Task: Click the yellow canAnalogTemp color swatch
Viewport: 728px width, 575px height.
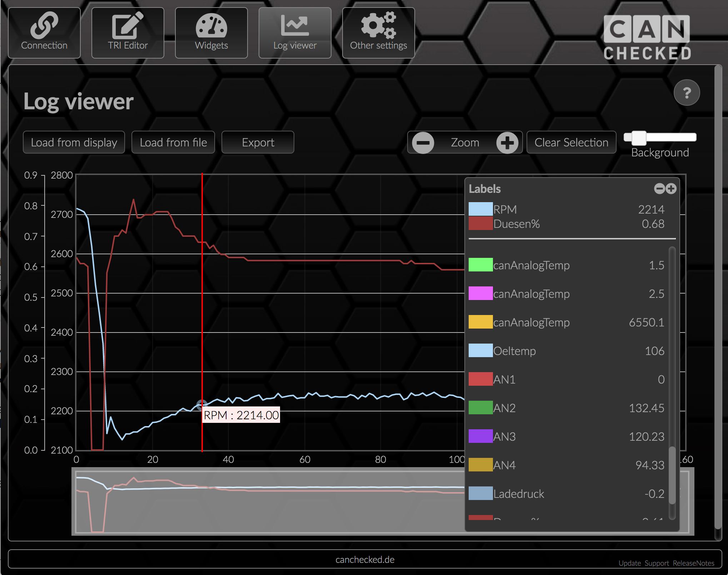Action: pyautogui.click(x=480, y=322)
